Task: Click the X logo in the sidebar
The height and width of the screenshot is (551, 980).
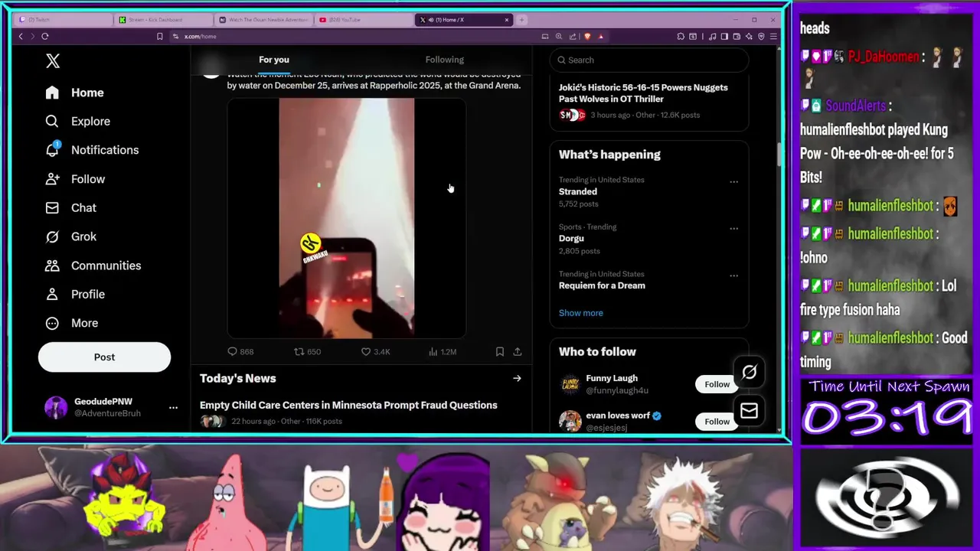Action: (53, 61)
